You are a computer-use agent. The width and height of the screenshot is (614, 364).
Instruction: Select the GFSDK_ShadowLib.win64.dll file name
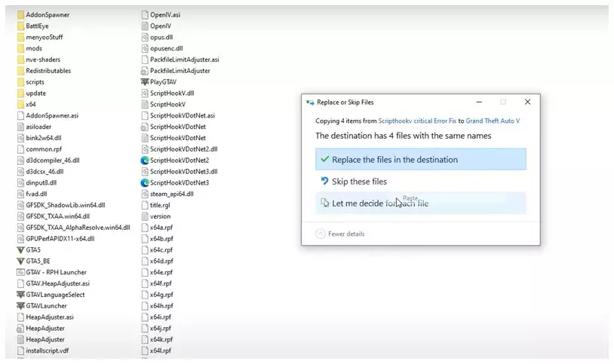click(x=66, y=205)
